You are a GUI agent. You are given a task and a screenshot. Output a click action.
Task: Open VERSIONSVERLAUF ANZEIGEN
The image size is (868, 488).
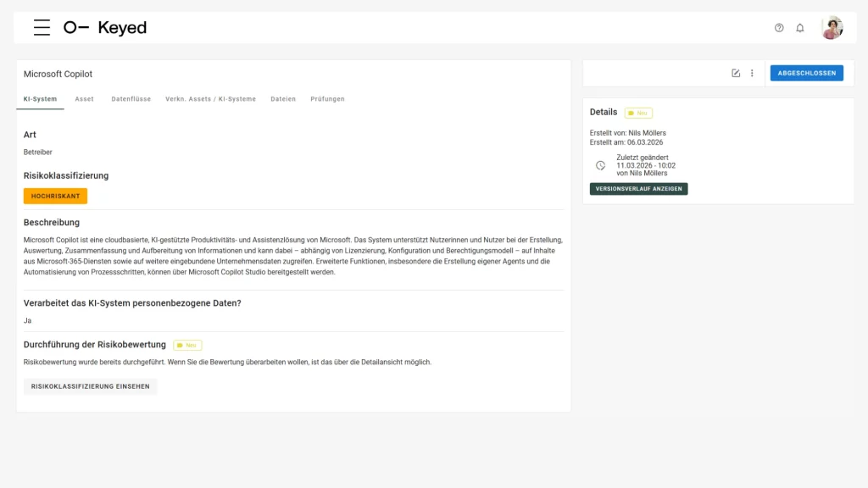click(x=638, y=189)
